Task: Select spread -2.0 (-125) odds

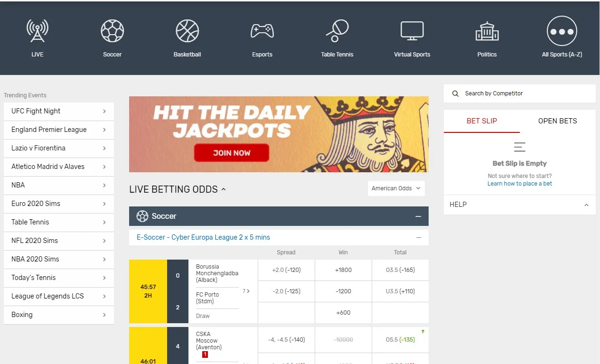Action: [x=286, y=291]
